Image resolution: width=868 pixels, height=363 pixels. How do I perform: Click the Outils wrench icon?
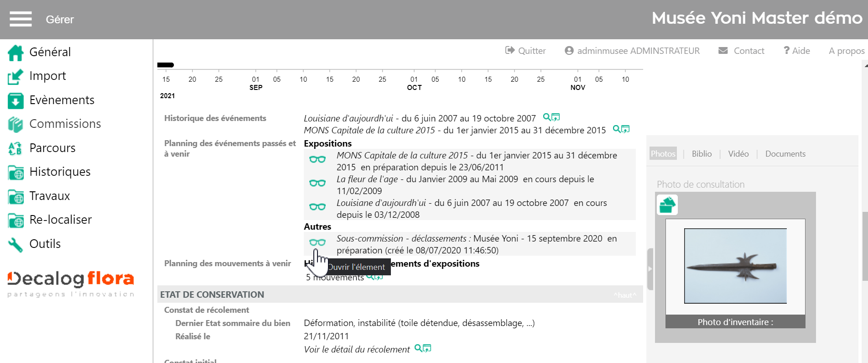pyautogui.click(x=16, y=244)
